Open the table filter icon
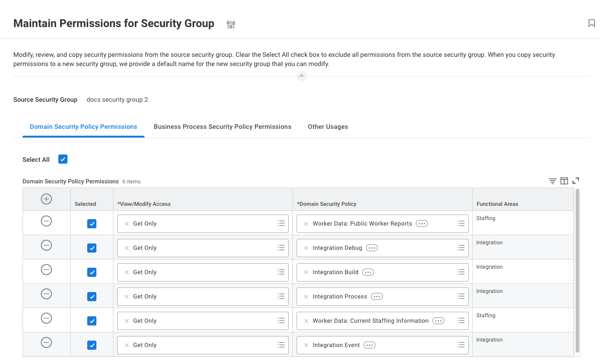The height and width of the screenshot is (364, 600). 552,181
